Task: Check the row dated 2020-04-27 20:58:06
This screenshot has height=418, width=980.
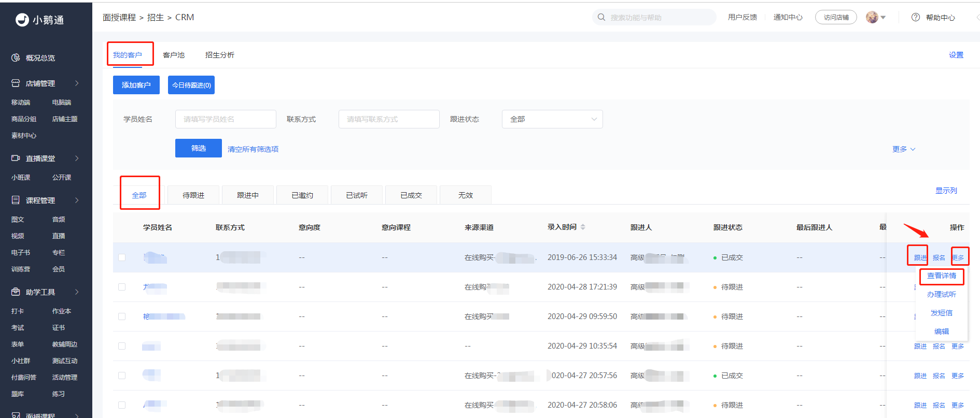Action: click(x=122, y=405)
